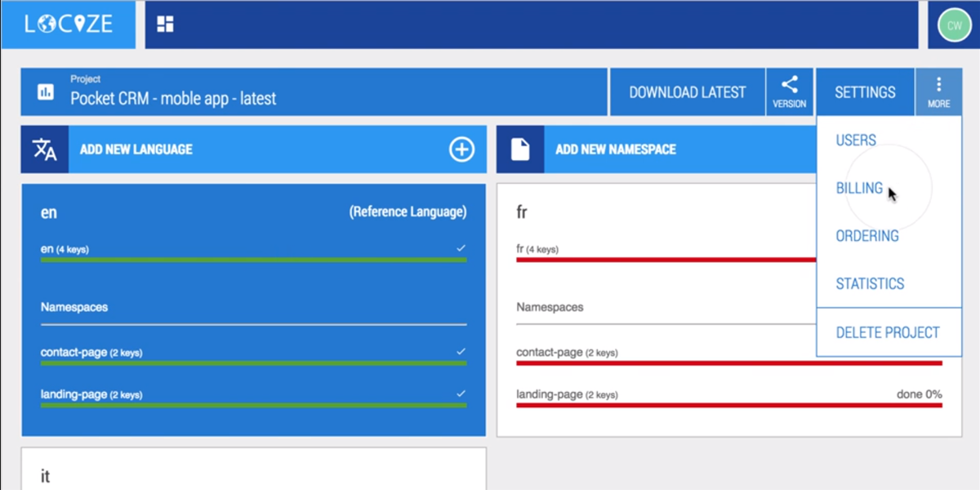Open the More three-dot menu
The width and height of the screenshot is (980, 490).
tap(938, 91)
